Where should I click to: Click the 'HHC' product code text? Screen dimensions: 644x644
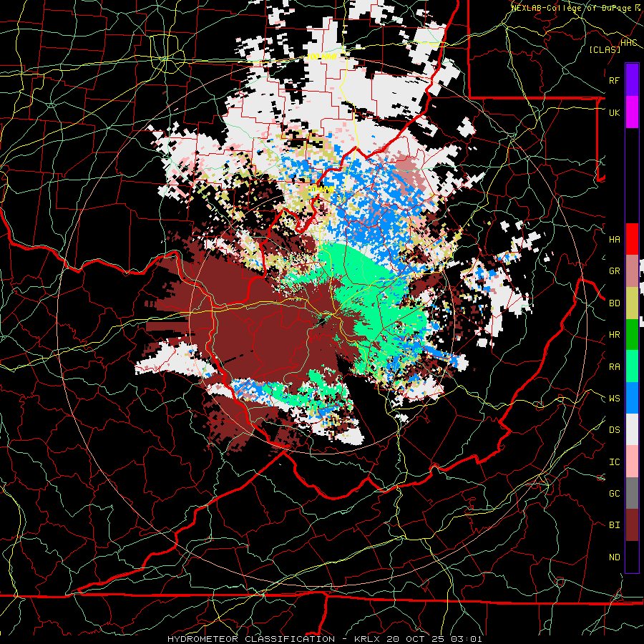(629, 43)
